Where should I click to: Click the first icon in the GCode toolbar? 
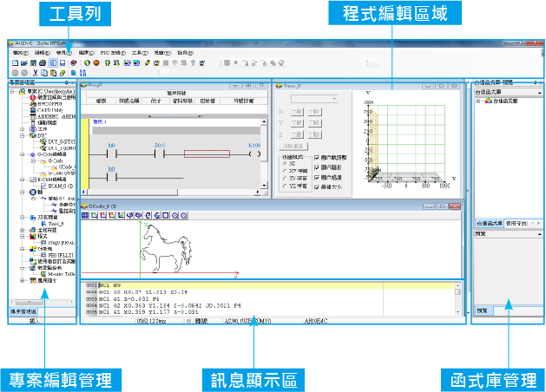tap(86, 214)
